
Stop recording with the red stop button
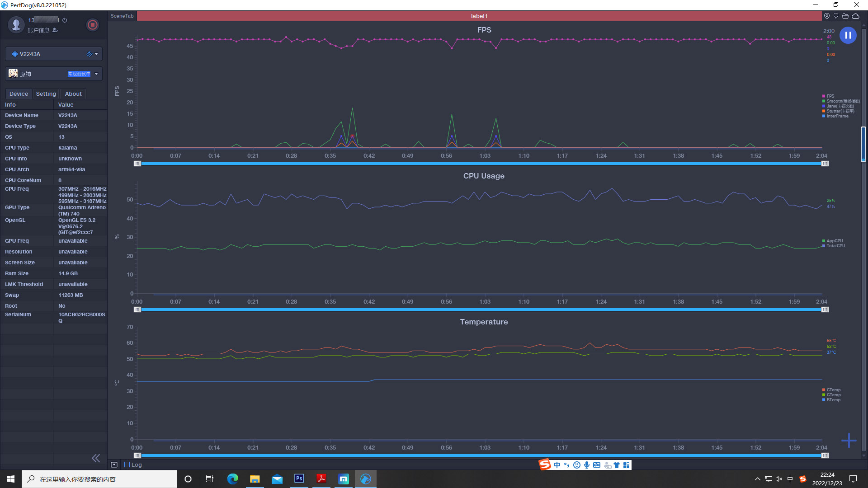tap(92, 25)
